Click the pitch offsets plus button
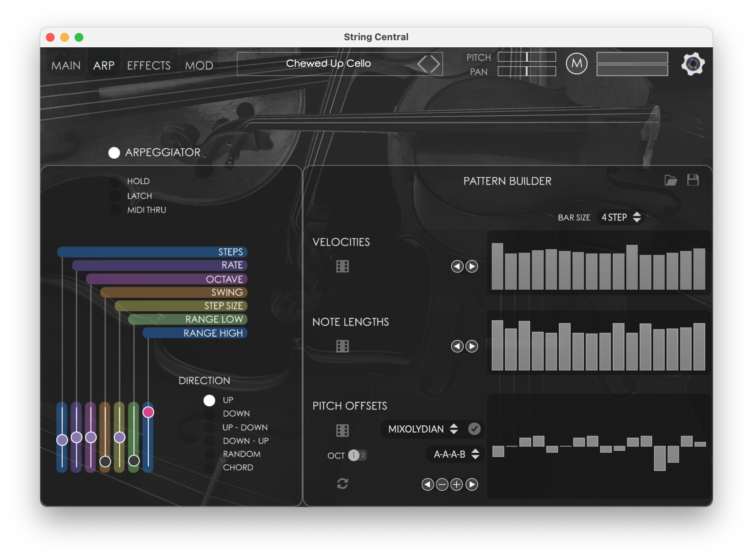753x560 pixels. (x=457, y=485)
